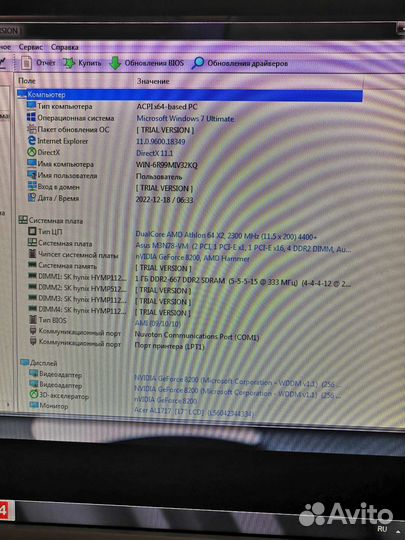Click the green Купить toolbar button
Viewport: 405px width, 540px height.
(82, 63)
